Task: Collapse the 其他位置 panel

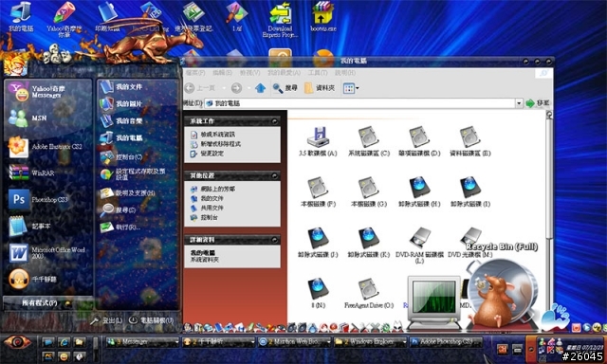Action: 274,175
